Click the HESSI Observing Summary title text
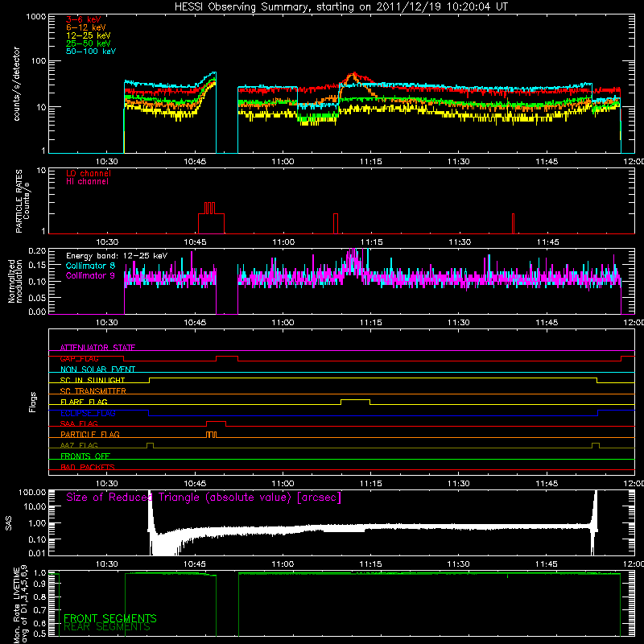Viewport: 644px width, 644px height. coord(341,7)
